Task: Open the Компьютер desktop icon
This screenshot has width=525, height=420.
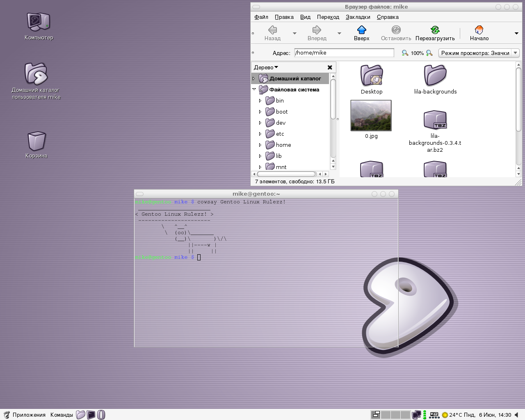Action: point(39,22)
